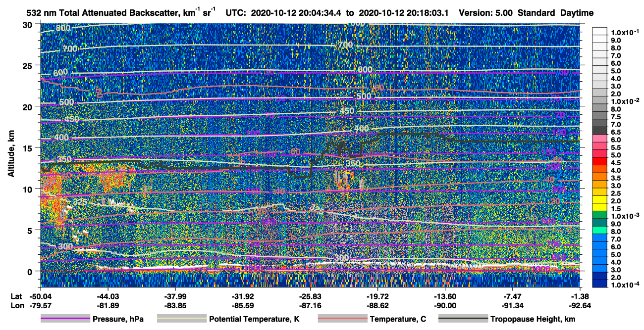The image size is (644, 330).
Task: Click longitude value -83.85
Action: [175, 305]
